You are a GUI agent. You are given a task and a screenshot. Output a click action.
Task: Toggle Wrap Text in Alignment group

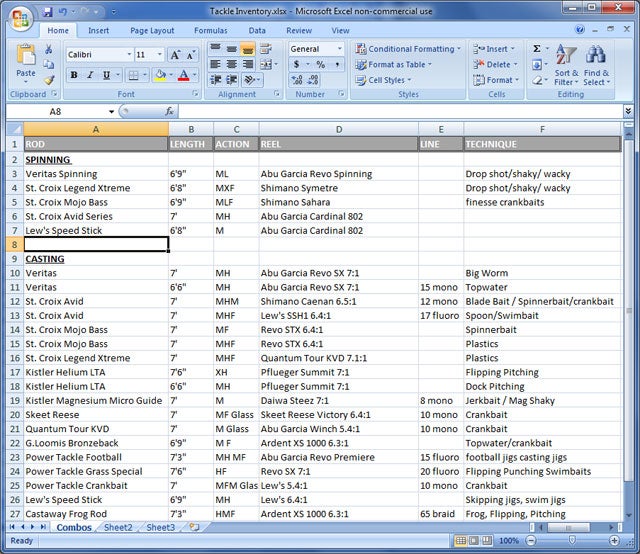[266, 49]
